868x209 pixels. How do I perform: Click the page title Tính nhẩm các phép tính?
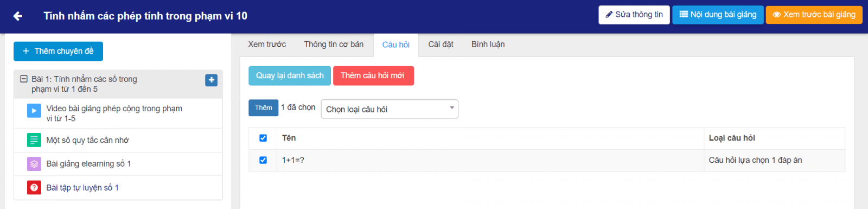145,16
